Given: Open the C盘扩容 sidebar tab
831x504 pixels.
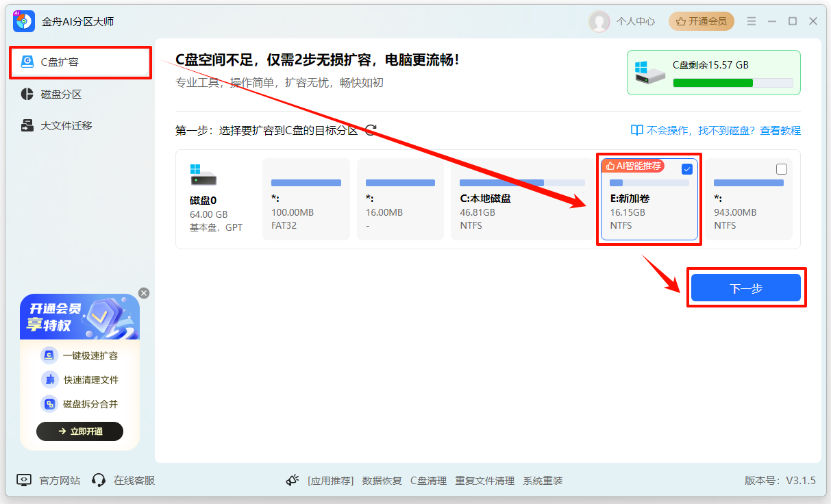Looking at the screenshot, I should 80,62.
